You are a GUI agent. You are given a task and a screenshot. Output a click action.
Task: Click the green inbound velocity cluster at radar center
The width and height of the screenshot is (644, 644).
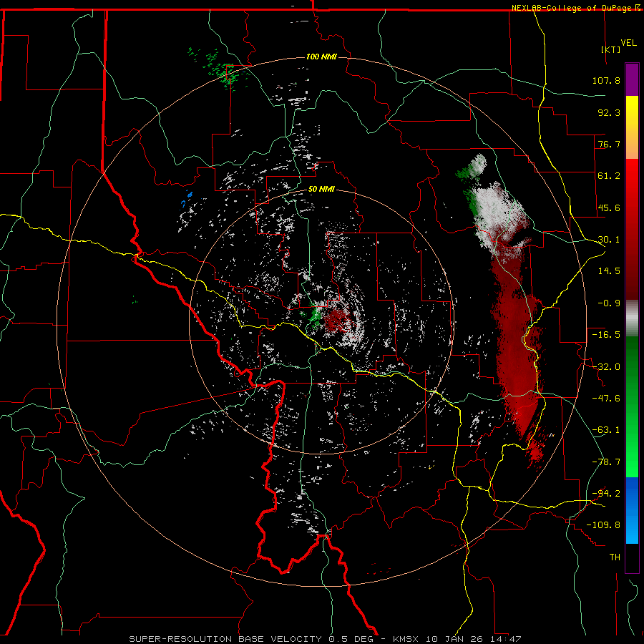pos(315,316)
